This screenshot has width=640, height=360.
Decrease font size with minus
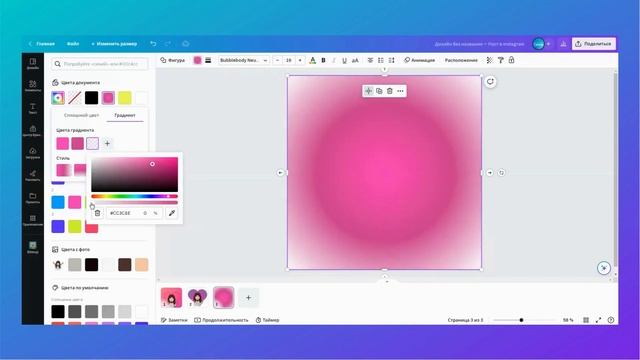pyautogui.click(x=278, y=60)
